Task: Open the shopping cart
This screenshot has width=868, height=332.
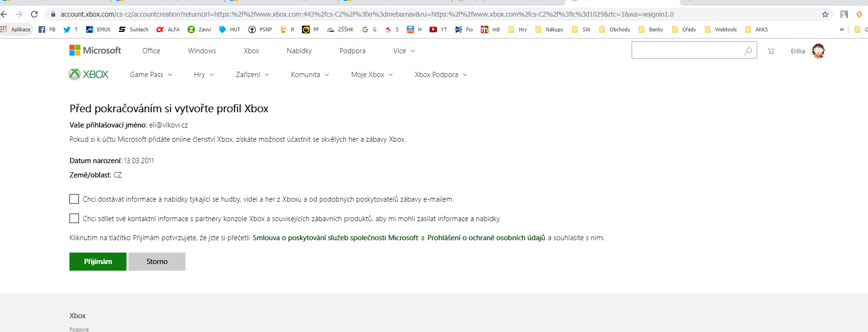Action: tap(771, 51)
